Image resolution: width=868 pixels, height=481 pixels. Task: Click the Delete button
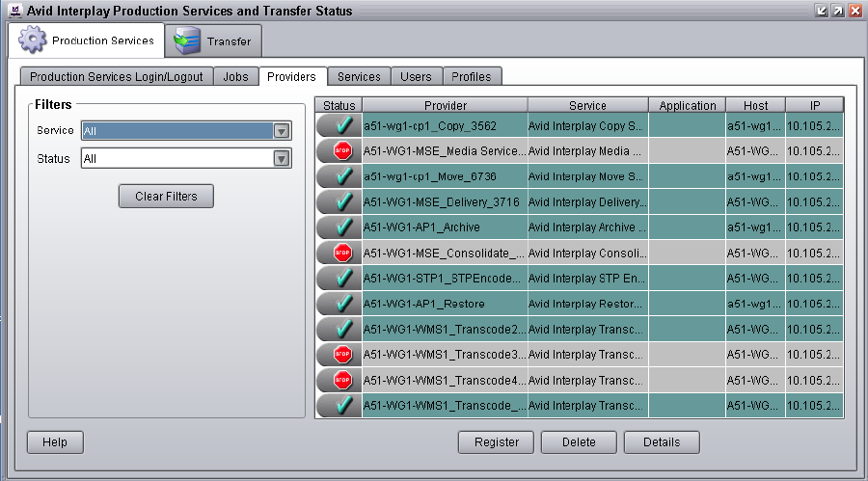579,442
